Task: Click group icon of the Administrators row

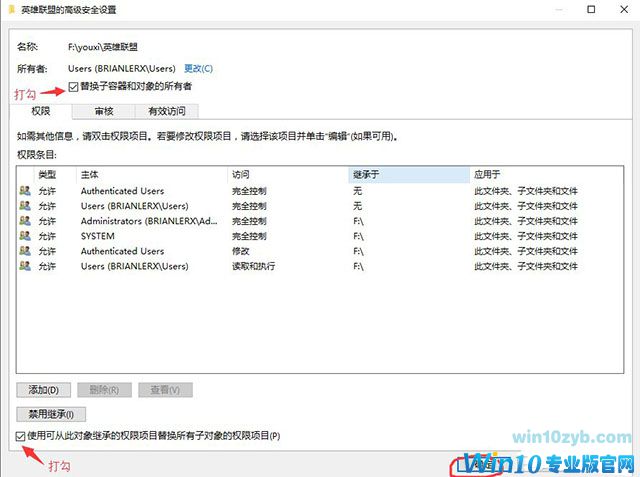Action: click(x=25, y=221)
